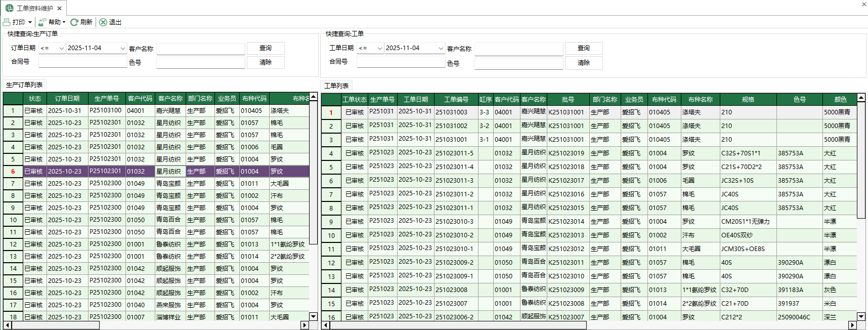The image size is (868, 330).
Task: Click 批号 column header
Action: coord(568,100)
